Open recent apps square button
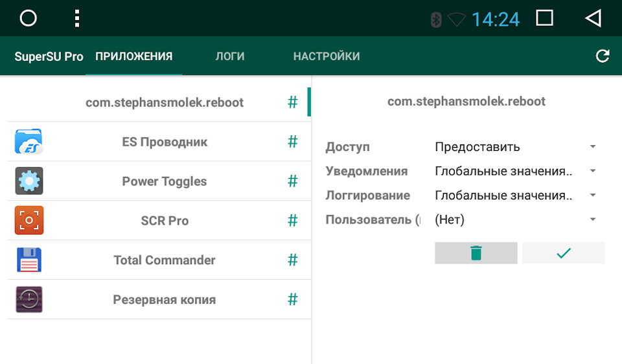The width and height of the screenshot is (622, 364). click(x=545, y=18)
